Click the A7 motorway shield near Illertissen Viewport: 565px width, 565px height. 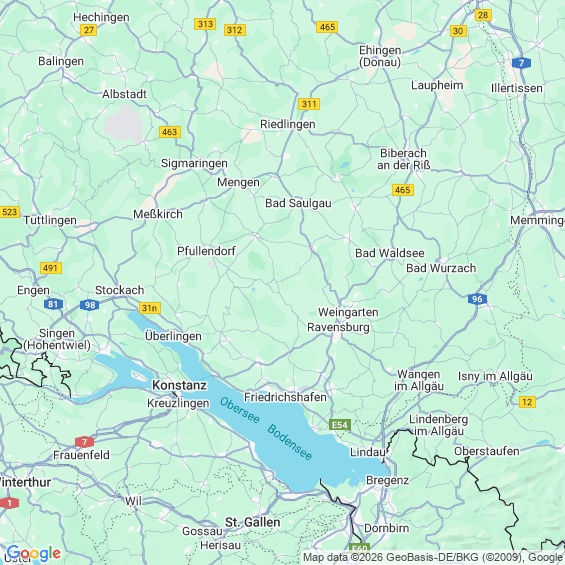(521, 63)
